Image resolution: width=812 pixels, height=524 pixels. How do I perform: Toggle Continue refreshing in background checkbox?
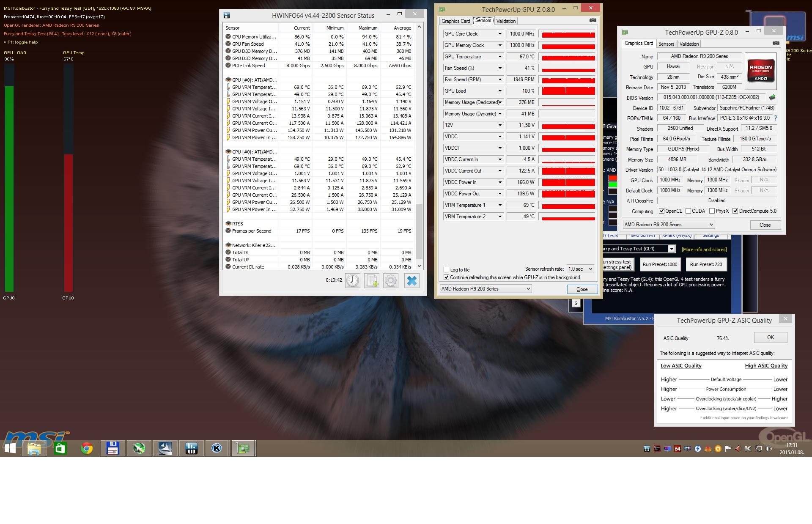click(446, 277)
